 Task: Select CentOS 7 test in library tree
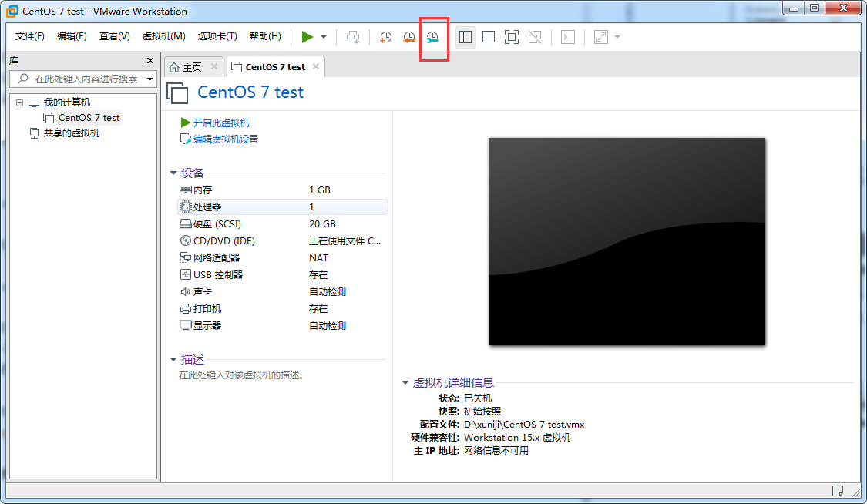click(x=89, y=118)
